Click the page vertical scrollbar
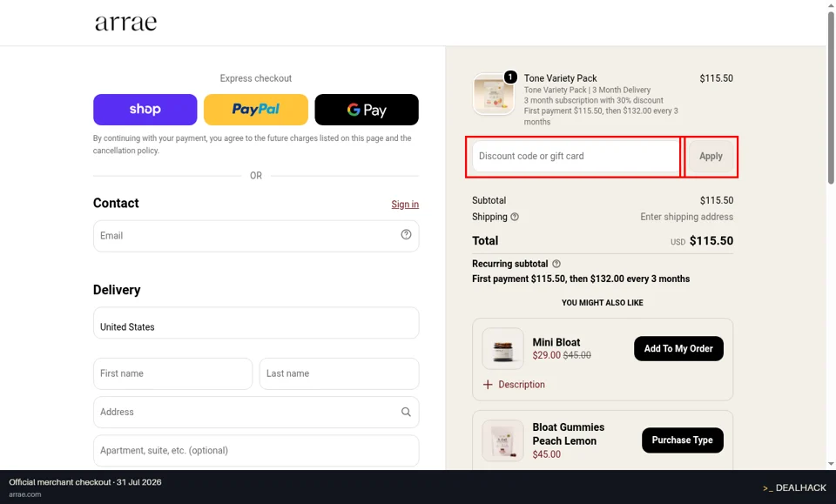 (831, 99)
